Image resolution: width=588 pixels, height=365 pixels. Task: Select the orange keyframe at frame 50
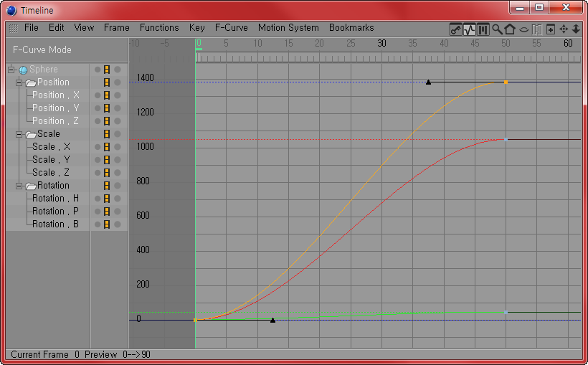pos(506,82)
